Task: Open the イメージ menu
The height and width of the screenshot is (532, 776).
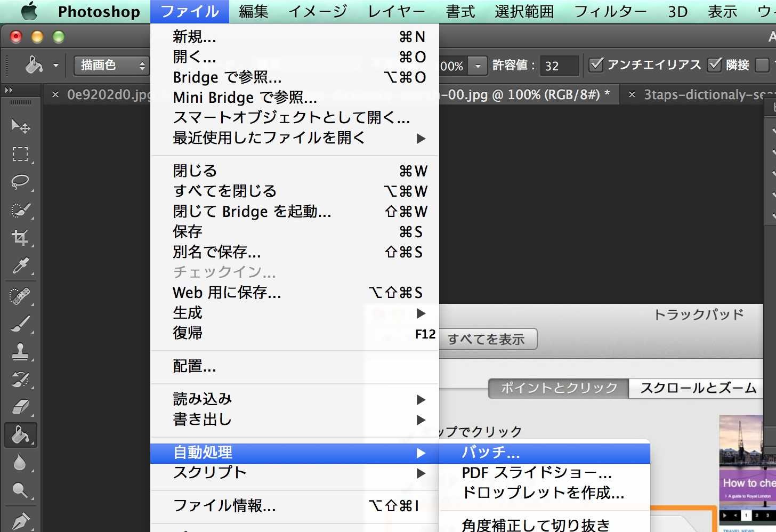Action: 318,11
